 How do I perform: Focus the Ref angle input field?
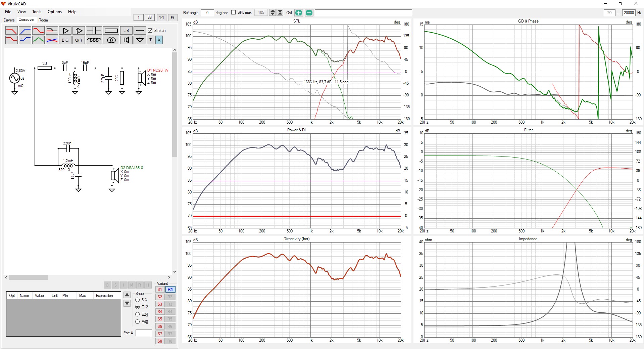[x=207, y=13]
